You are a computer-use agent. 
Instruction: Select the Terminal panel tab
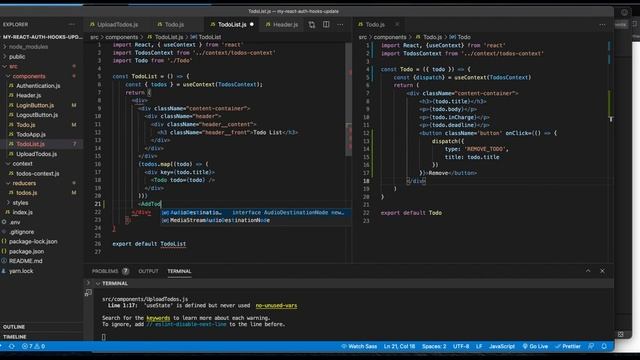179,271
